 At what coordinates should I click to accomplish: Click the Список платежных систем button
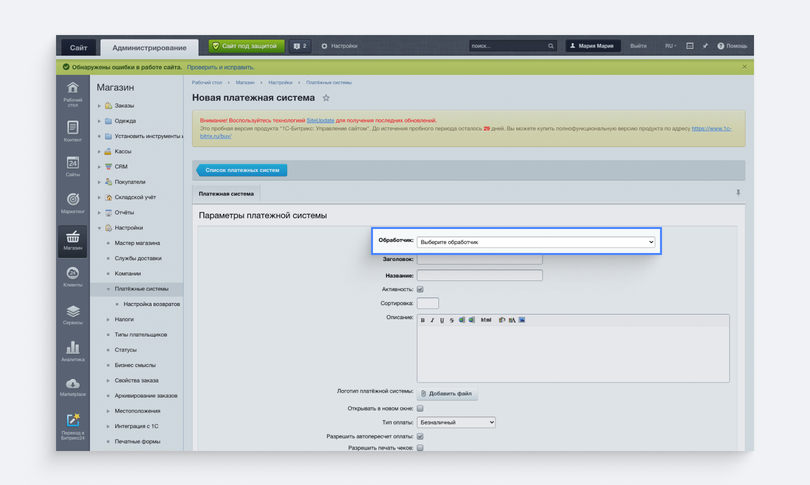pos(242,170)
